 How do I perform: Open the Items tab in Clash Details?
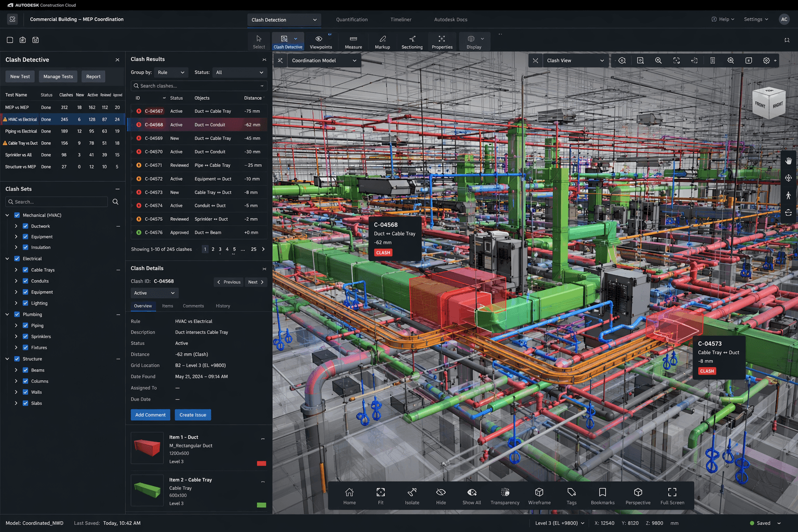pos(167,306)
